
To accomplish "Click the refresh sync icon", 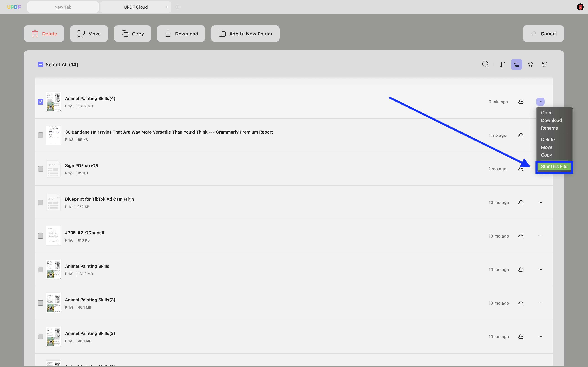I will tap(544, 64).
